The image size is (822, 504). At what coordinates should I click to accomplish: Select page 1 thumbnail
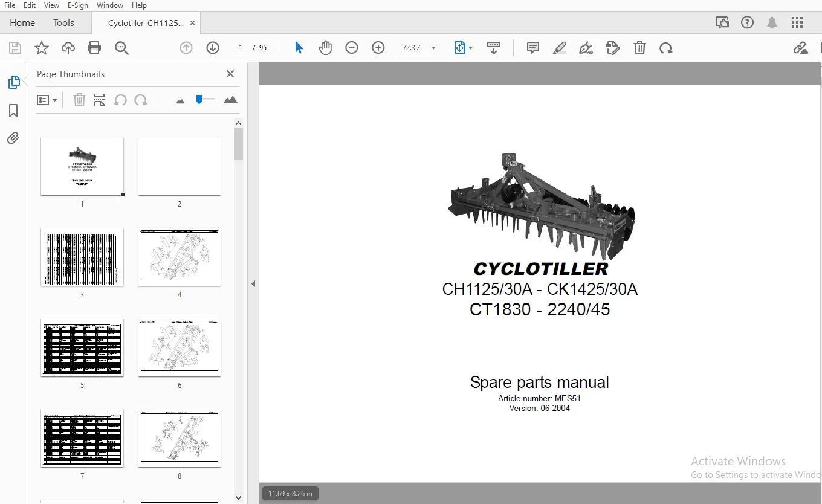82,166
